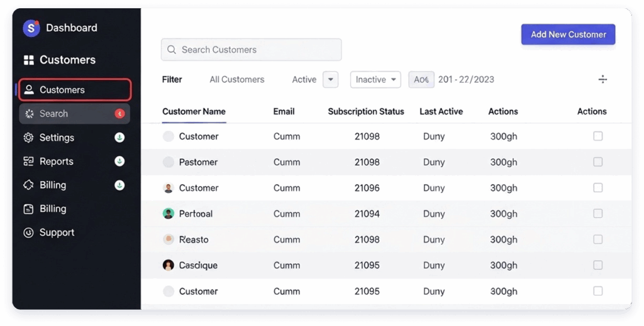Click the Reports icon in the sidebar
Screen dimensions: 644x326
[x=28, y=161]
